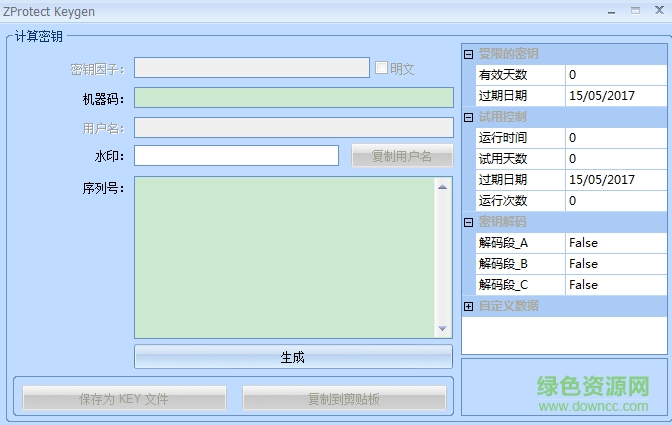Click the 试用控制 category header text
The width and height of the screenshot is (672, 425).
[x=503, y=117]
